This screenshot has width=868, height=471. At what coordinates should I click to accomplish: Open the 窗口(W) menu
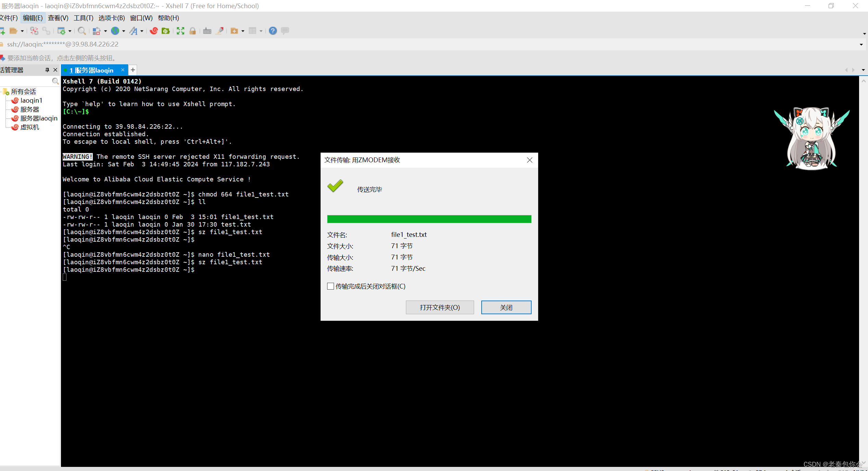click(141, 18)
